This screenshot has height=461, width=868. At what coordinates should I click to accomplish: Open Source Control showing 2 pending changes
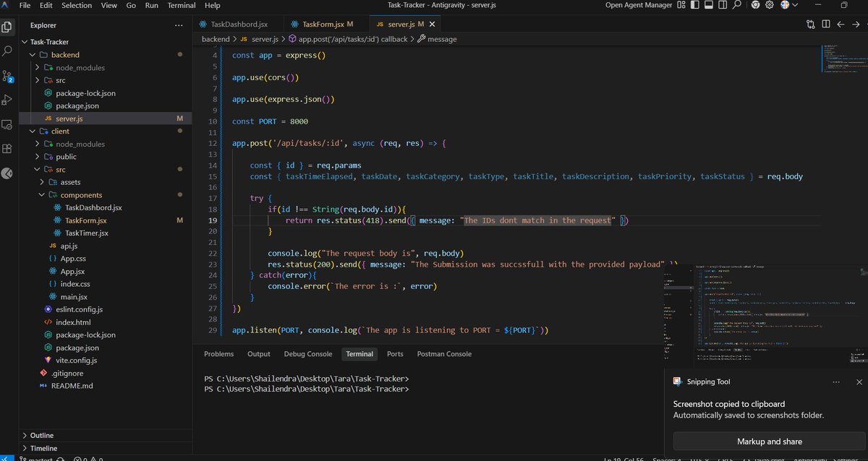7,75
